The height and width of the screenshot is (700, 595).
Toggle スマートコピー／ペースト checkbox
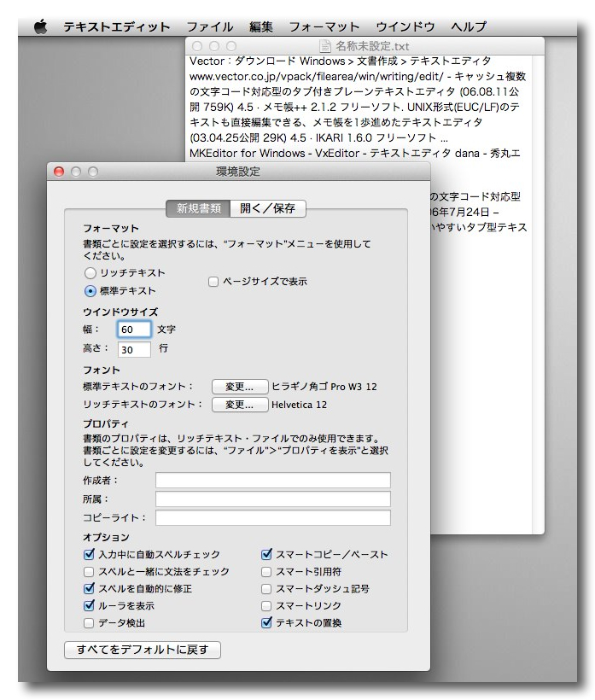point(266,555)
